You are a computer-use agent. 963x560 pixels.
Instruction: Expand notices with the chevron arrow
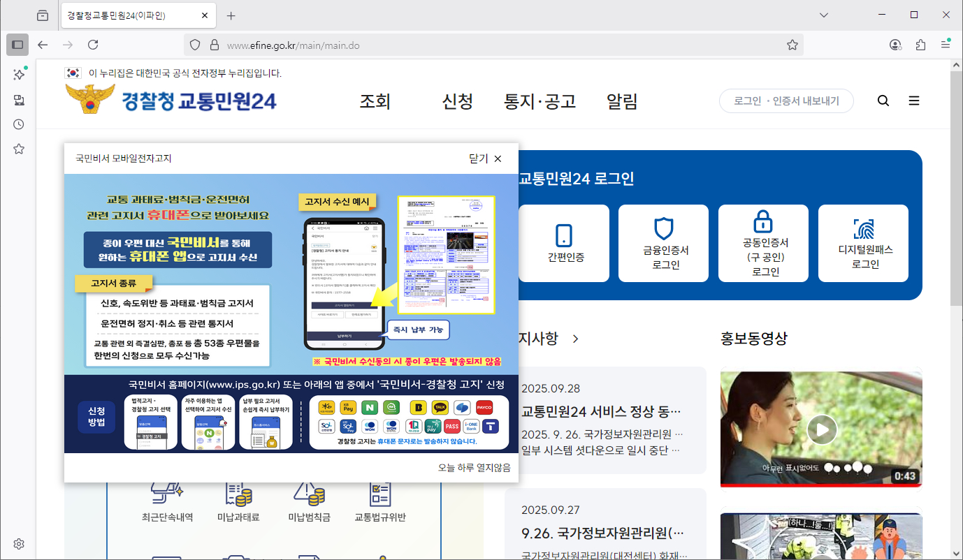[x=576, y=339]
